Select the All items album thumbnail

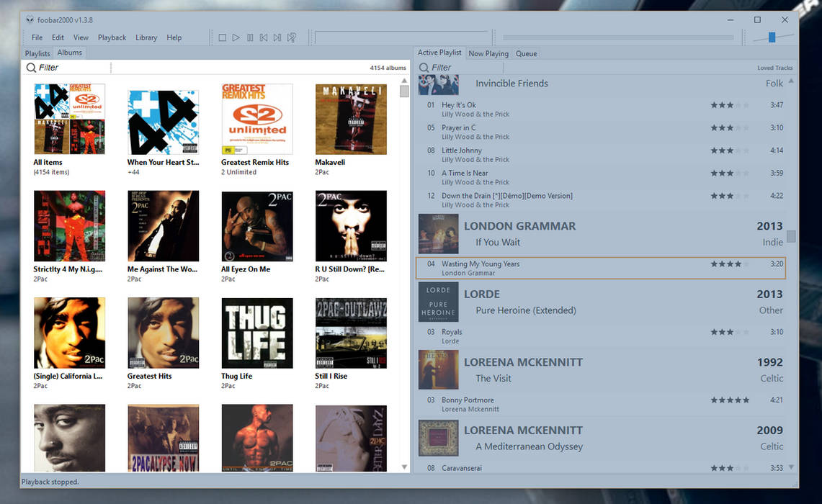click(69, 119)
